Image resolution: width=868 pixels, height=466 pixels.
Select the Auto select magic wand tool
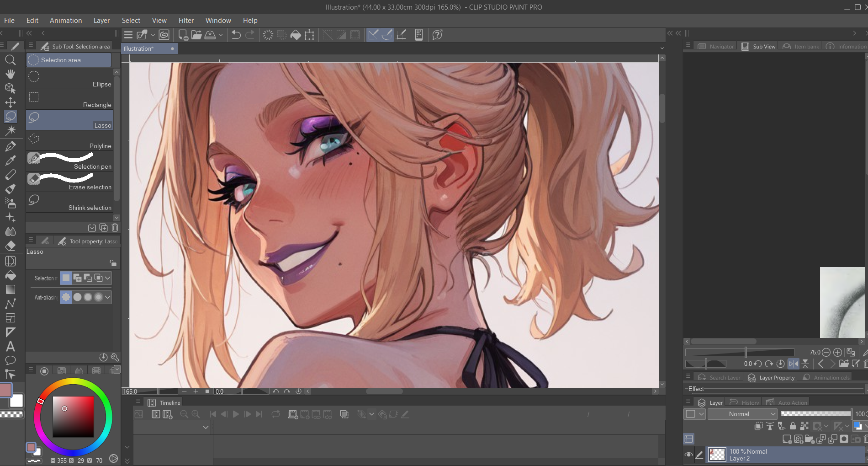coord(10,131)
